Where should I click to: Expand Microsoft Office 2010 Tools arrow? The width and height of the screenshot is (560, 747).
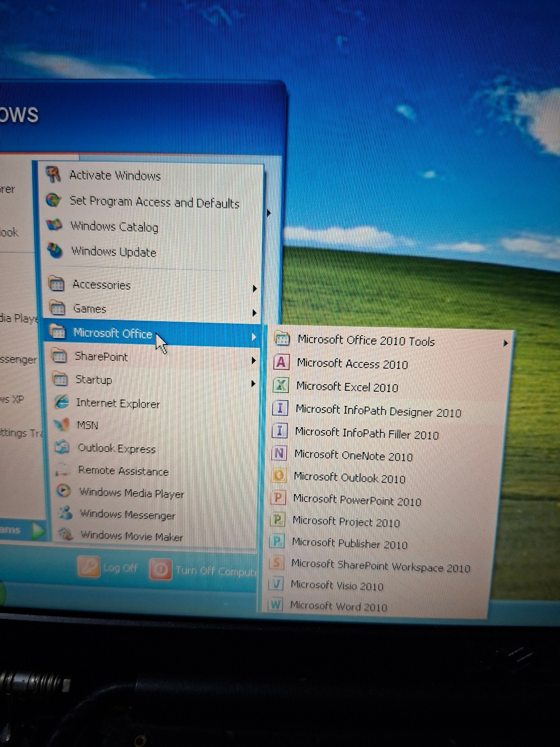506,343
